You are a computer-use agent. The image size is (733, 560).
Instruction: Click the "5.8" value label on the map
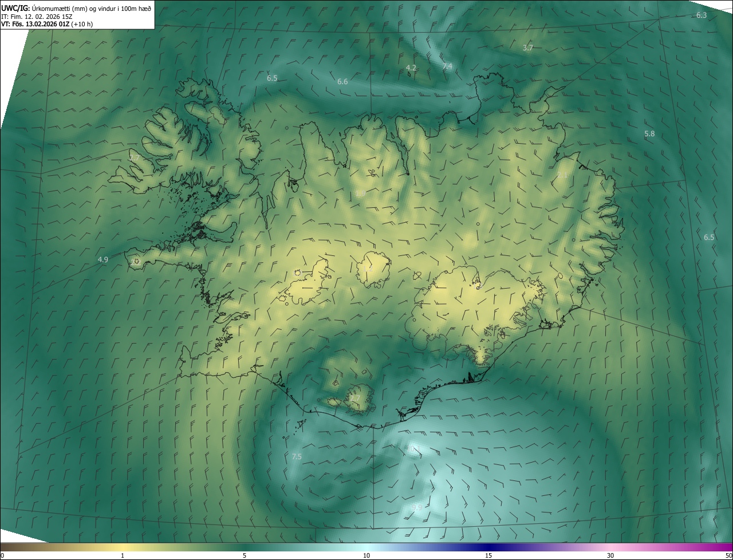tap(649, 133)
